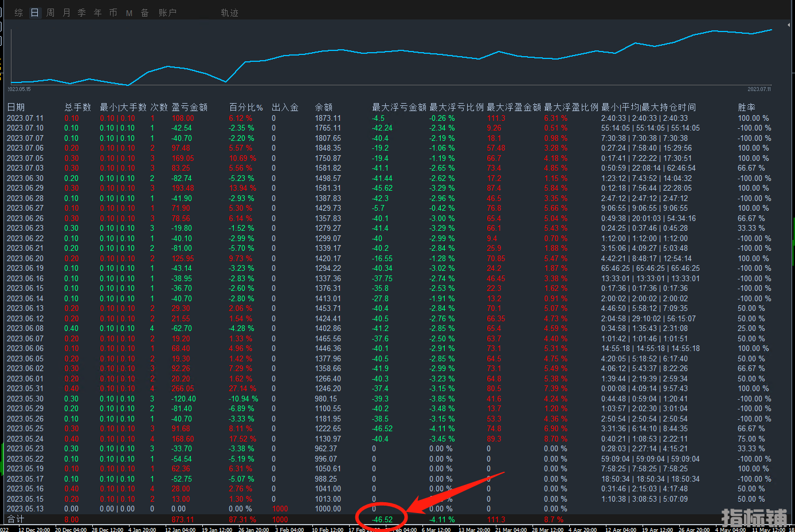The image size is (795, 532).
Task: Click the M tab
Action: [129, 13]
